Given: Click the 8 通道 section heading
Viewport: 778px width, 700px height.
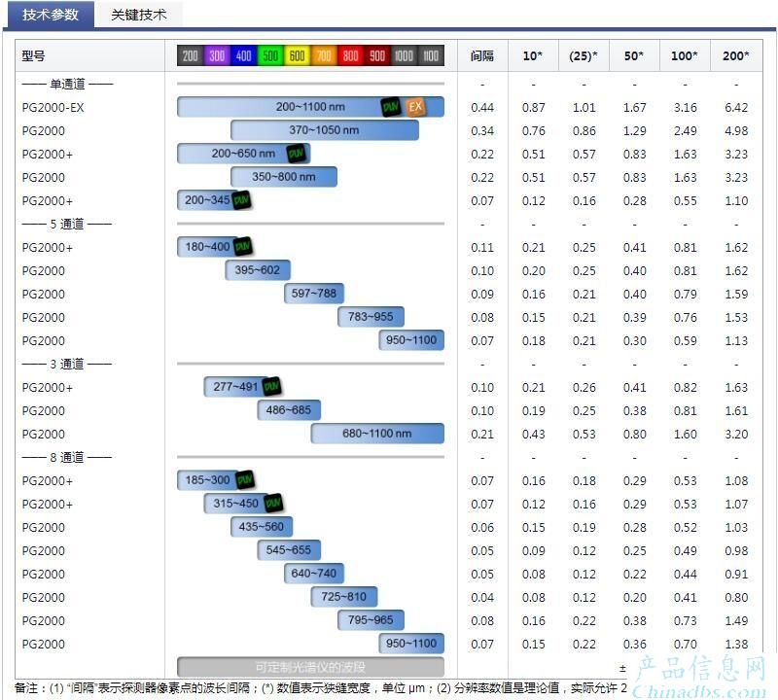Looking at the screenshot, I should coord(67,457).
